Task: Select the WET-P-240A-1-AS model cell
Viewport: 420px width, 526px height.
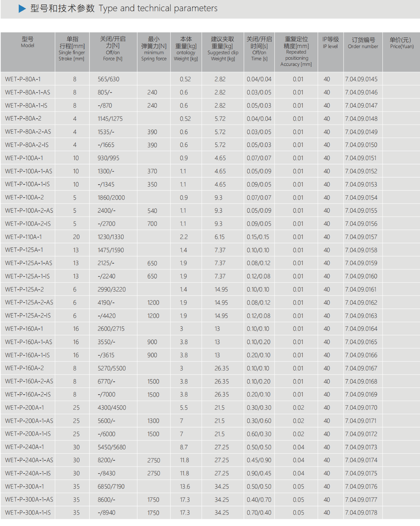Action: coord(29,460)
